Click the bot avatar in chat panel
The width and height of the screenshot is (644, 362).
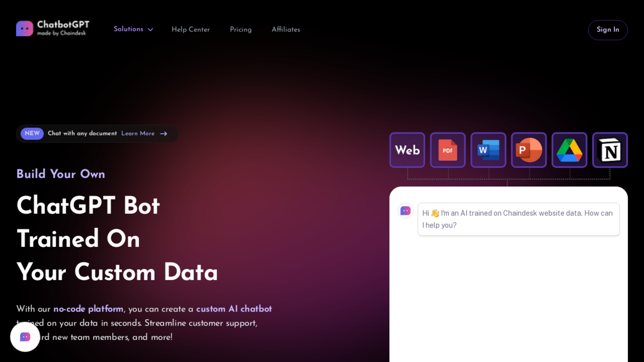tap(405, 211)
